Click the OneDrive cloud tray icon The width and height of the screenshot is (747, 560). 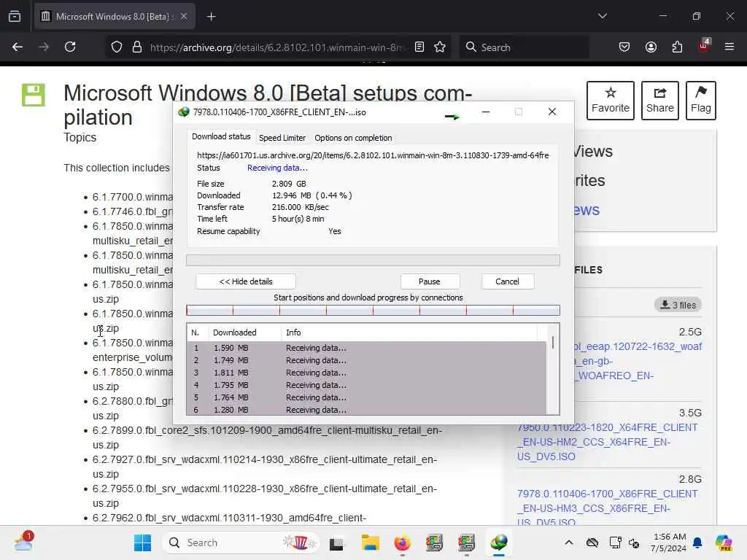pyautogui.click(x=592, y=542)
